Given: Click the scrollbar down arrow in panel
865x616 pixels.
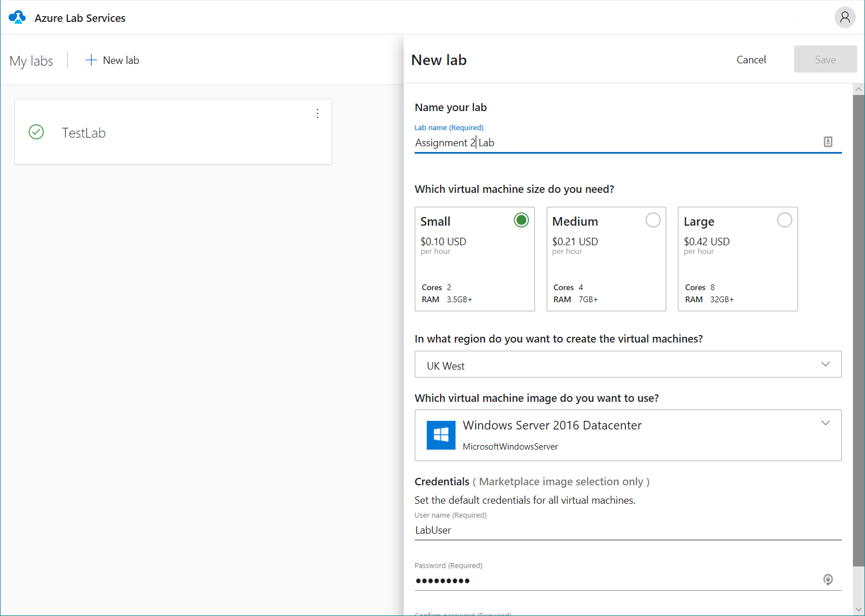Looking at the screenshot, I should [x=859, y=609].
